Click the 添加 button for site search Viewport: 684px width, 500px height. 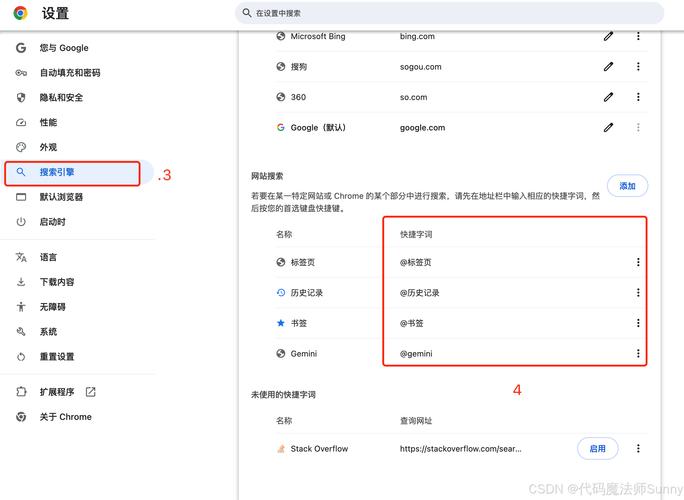(627, 186)
